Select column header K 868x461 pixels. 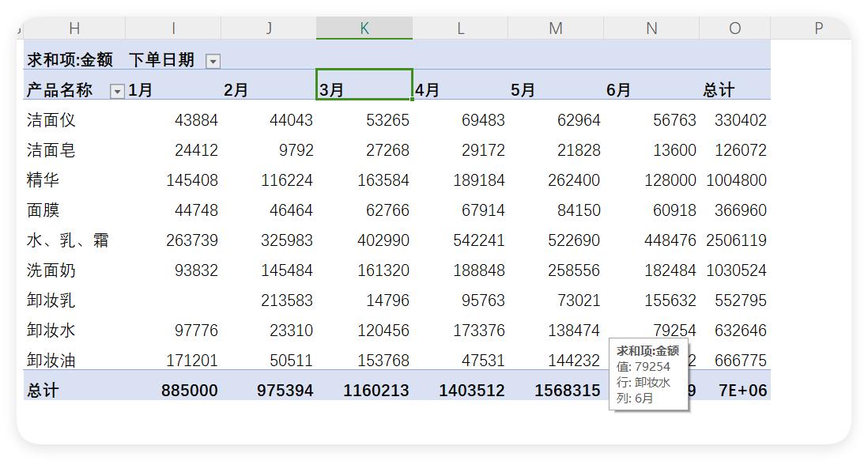pyautogui.click(x=364, y=28)
